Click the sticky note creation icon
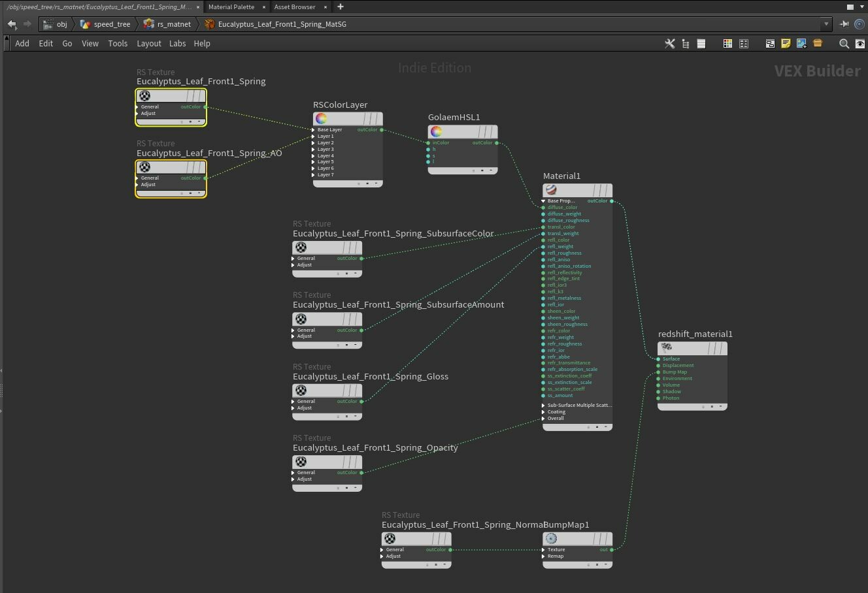Viewport: 868px width, 593px height. pos(785,44)
